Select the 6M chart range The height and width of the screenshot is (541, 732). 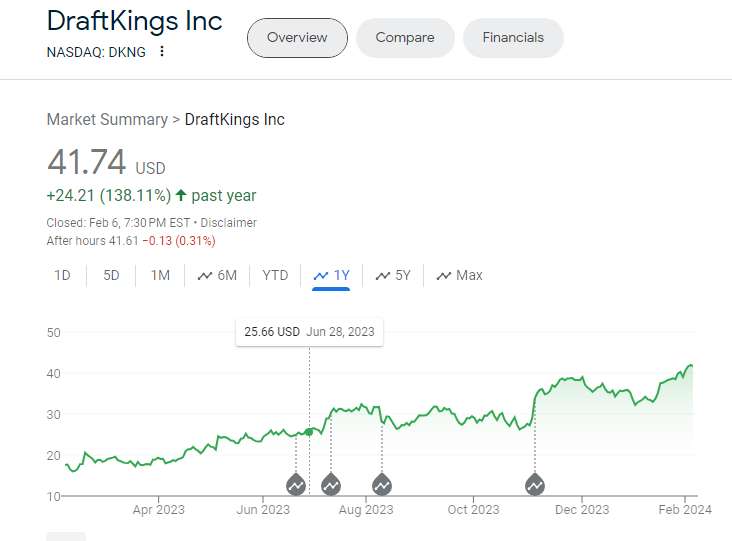coord(218,275)
